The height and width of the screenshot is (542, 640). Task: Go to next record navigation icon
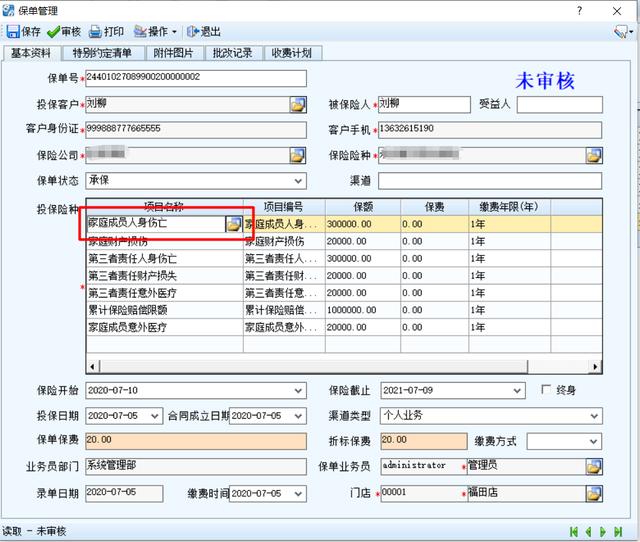pos(603,531)
